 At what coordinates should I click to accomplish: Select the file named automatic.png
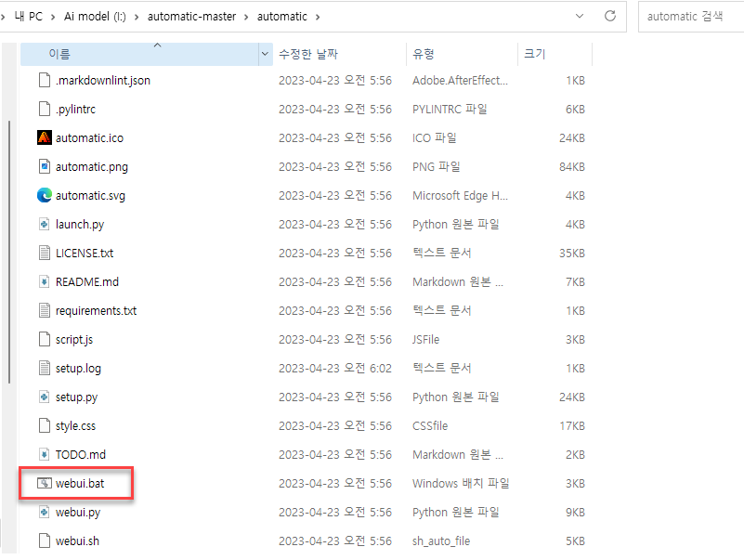click(x=92, y=167)
